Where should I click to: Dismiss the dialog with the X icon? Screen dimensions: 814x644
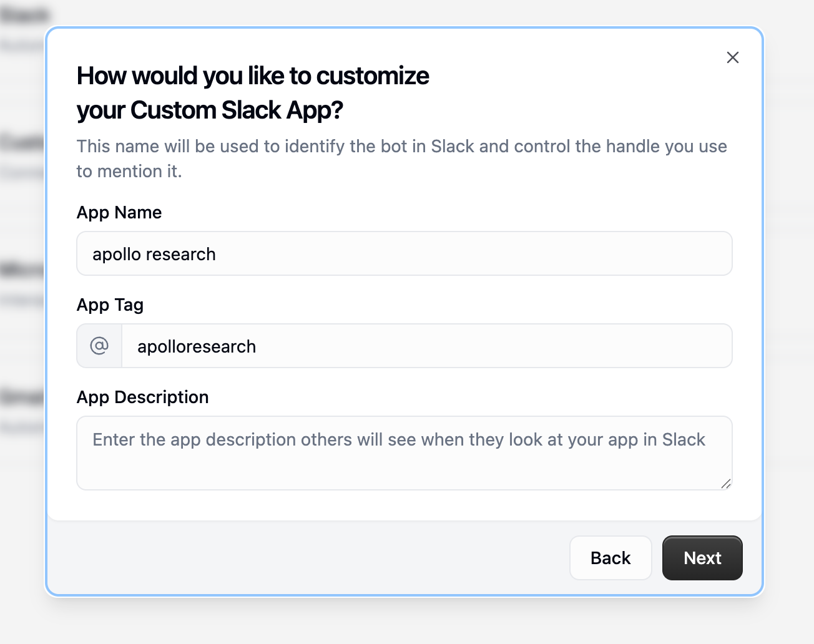coord(732,57)
